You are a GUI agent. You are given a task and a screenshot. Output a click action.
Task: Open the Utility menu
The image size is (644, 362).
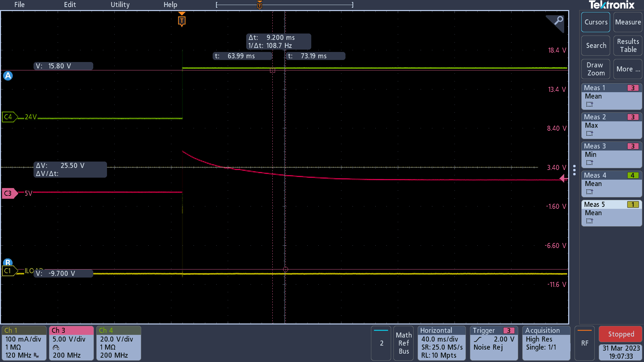click(120, 5)
